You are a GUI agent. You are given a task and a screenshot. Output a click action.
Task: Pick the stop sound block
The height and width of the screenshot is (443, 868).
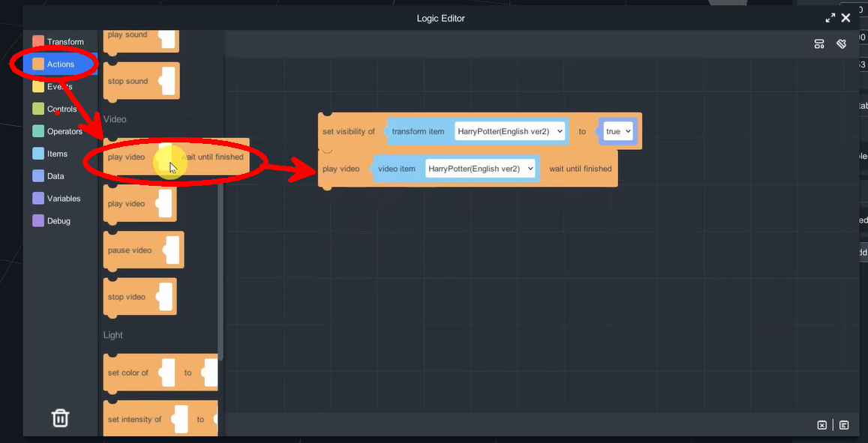click(x=128, y=81)
